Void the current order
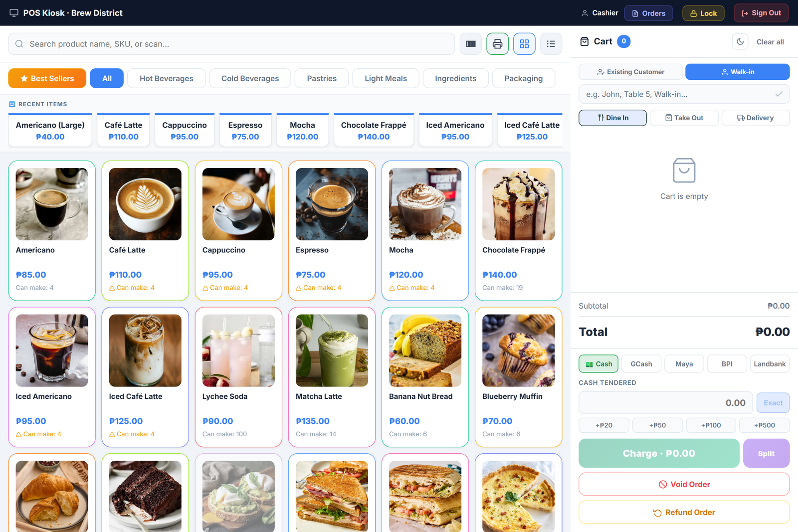The width and height of the screenshot is (798, 532). click(684, 484)
